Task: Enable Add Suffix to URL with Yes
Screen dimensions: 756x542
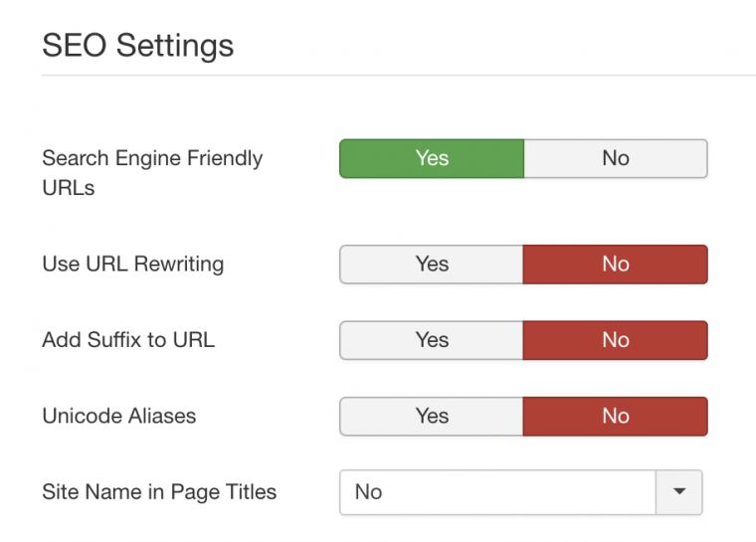Action: point(432,340)
